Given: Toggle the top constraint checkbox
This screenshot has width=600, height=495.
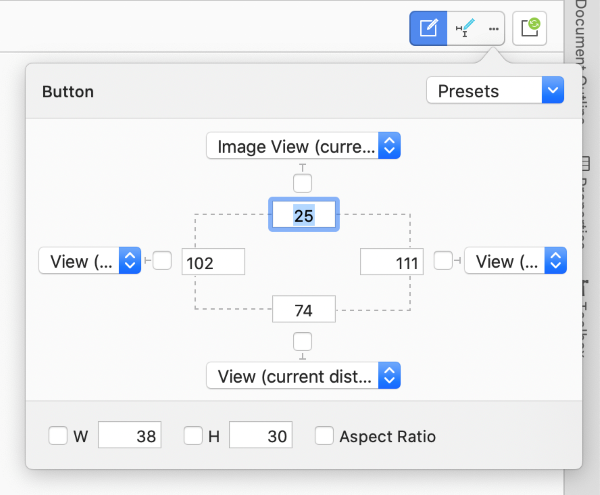Looking at the screenshot, I should pos(303,183).
